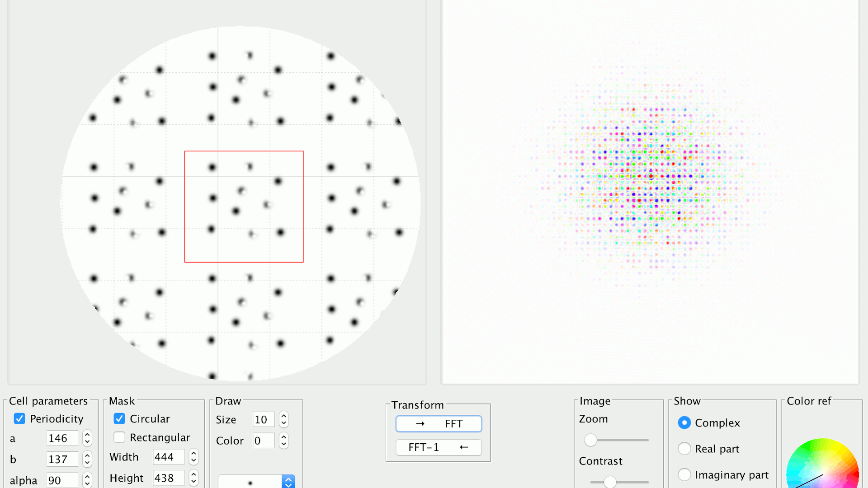
Task: Click the alpha angle input field
Action: coord(62,480)
